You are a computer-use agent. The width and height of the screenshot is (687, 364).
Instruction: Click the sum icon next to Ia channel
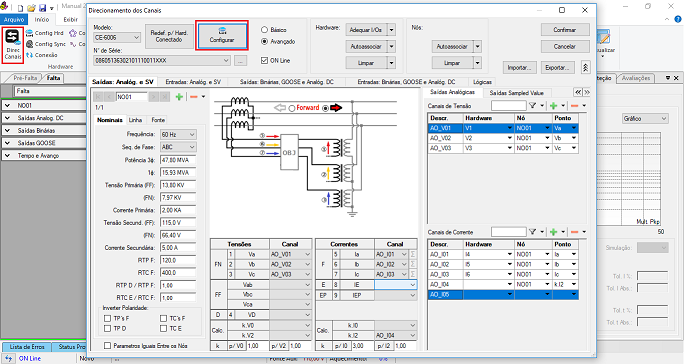413,254
